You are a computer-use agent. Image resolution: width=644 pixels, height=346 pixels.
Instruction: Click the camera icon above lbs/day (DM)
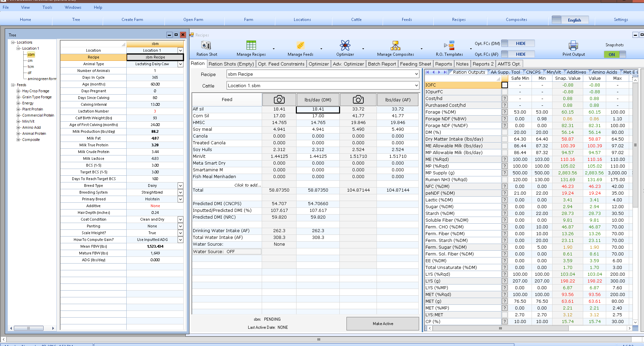[279, 99]
